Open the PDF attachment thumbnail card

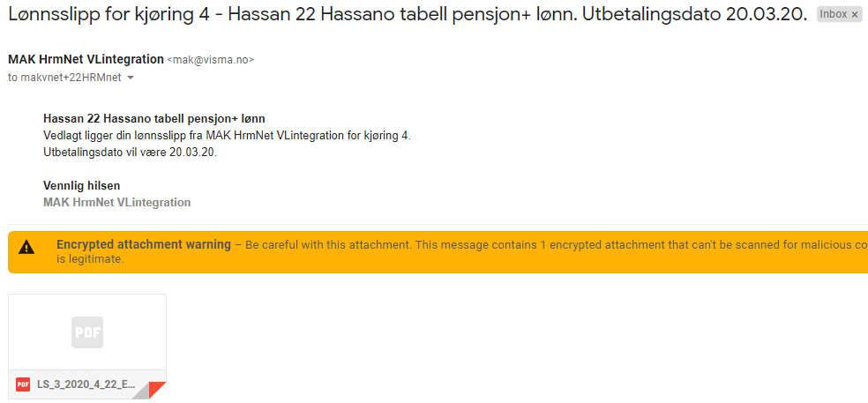point(87,346)
